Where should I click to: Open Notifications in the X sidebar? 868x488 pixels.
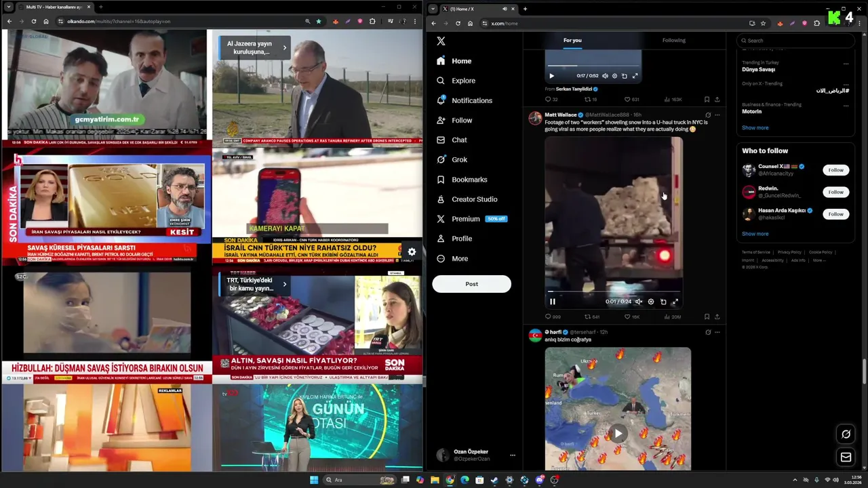(465, 100)
